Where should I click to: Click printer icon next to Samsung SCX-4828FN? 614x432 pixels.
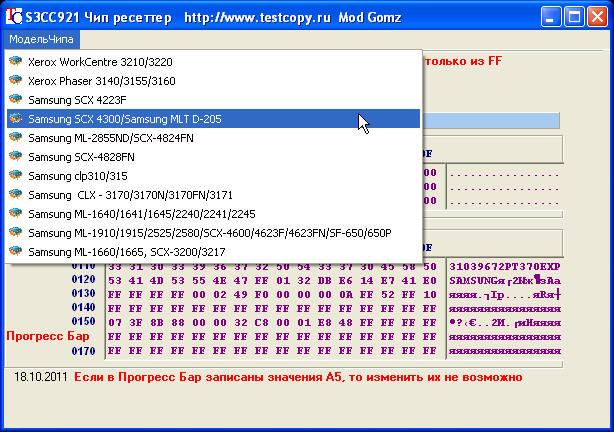(x=15, y=157)
